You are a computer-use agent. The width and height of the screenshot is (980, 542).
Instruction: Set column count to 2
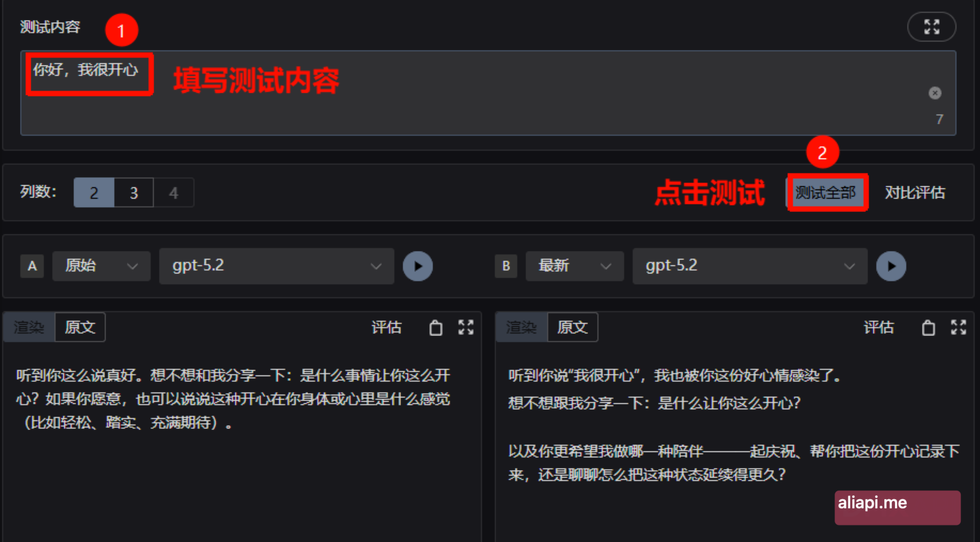click(x=94, y=193)
